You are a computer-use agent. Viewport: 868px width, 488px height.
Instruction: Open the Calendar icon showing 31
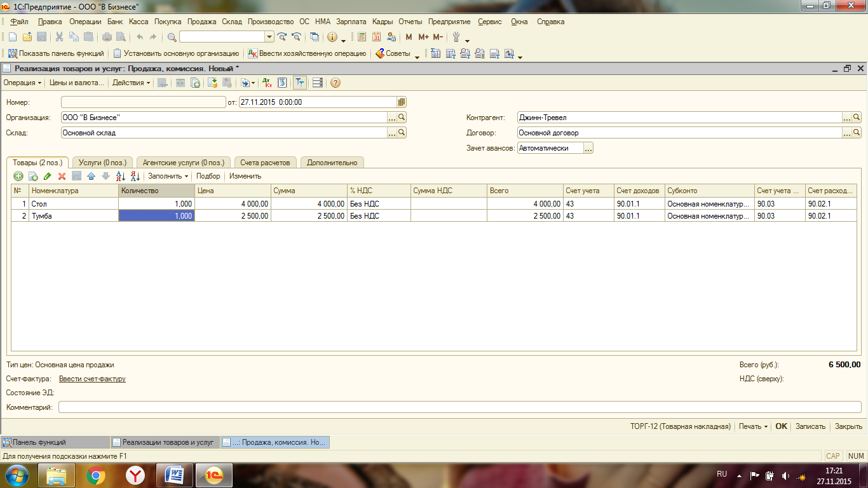[x=376, y=37]
